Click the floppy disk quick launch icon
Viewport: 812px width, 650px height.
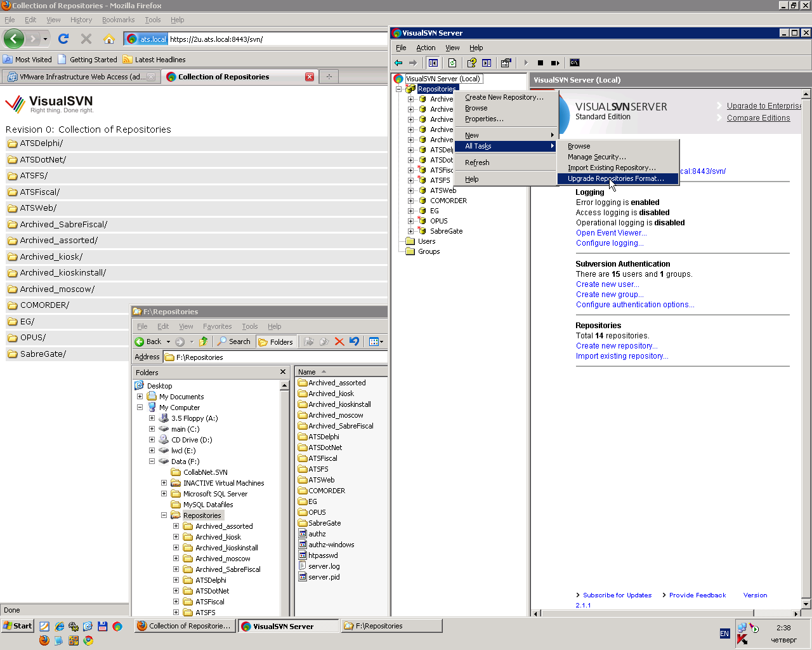coord(103,627)
